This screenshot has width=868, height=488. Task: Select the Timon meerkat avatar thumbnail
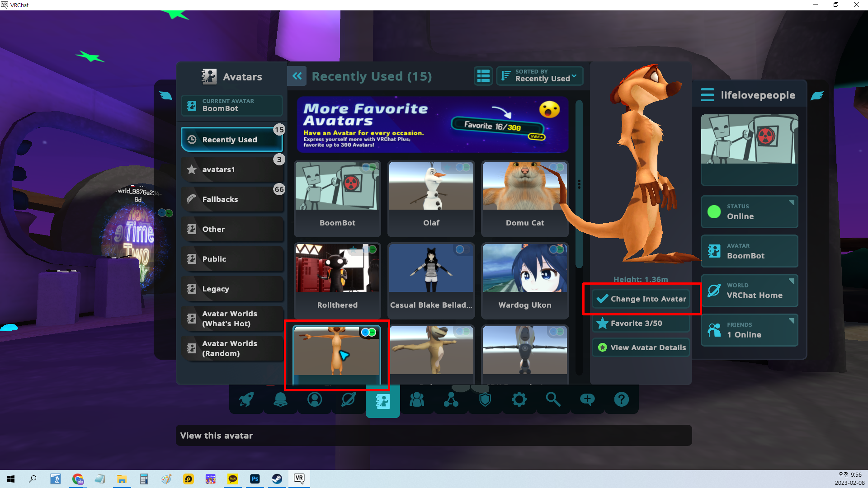pos(337,355)
